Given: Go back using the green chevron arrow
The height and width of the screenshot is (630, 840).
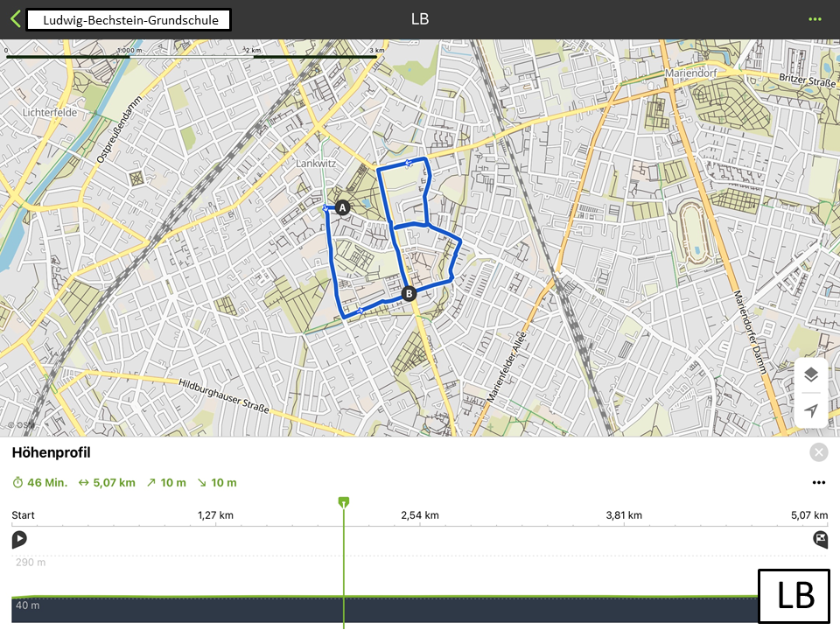Looking at the screenshot, I should click(x=15, y=19).
